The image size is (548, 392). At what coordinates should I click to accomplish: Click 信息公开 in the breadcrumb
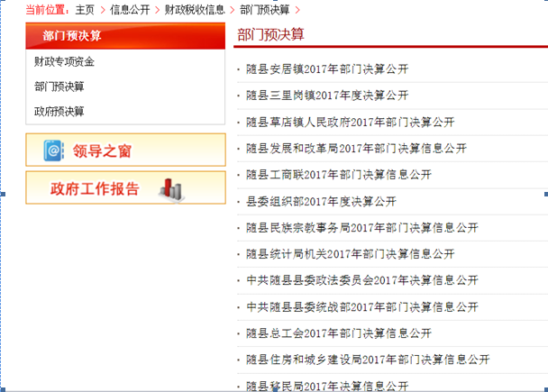(131, 9)
